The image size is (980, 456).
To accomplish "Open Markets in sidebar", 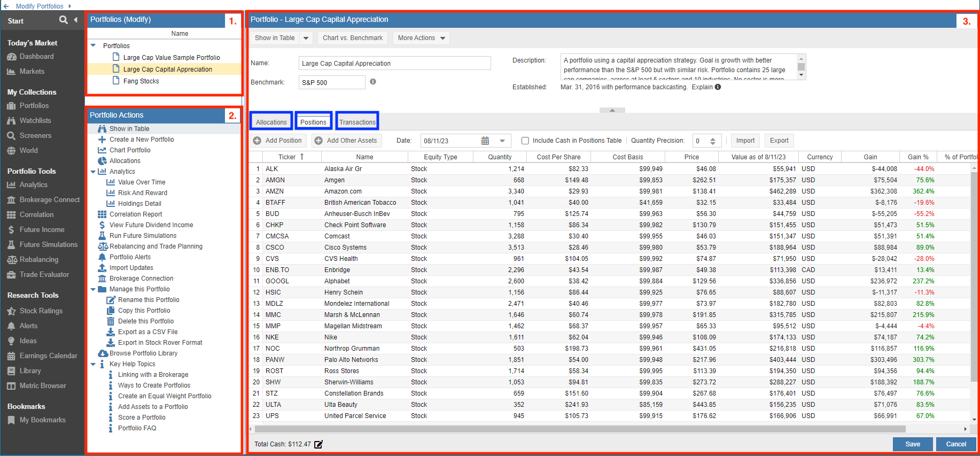I will coord(32,72).
